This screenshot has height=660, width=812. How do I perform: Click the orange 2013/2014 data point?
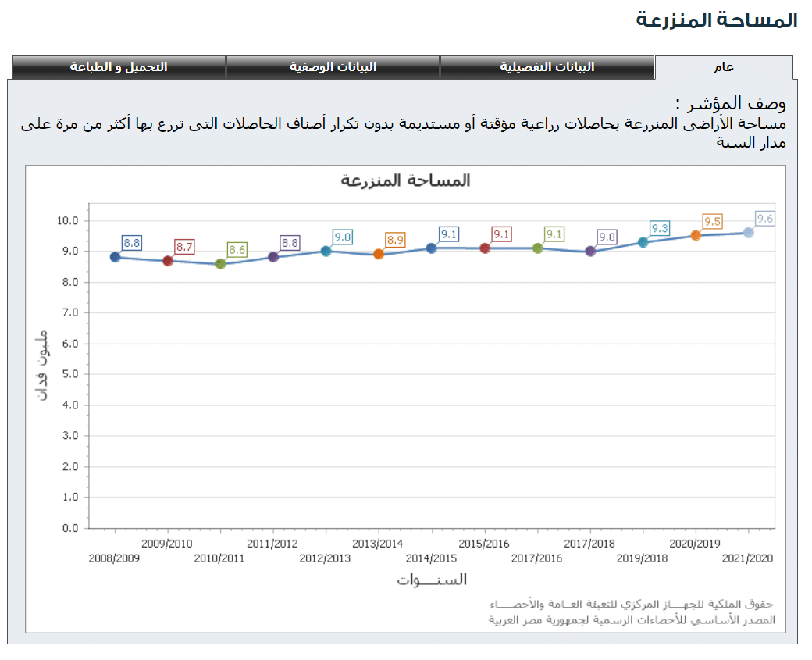tap(379, 254)
